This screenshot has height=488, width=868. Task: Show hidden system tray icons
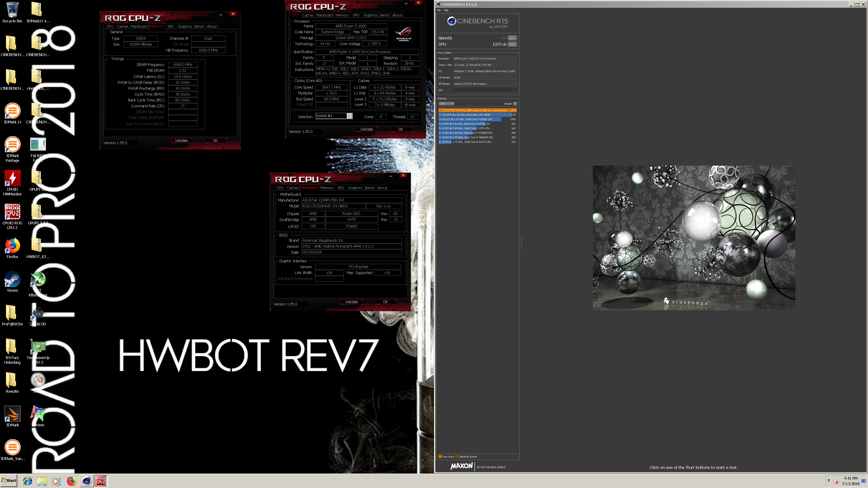click(x=829, y=481)
